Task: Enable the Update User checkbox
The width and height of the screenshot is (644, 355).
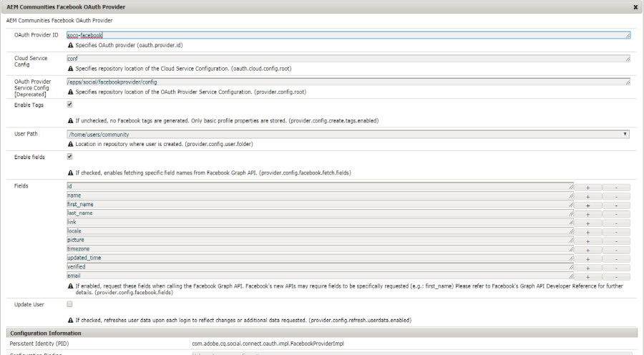Action: click(x=70, y=304)
